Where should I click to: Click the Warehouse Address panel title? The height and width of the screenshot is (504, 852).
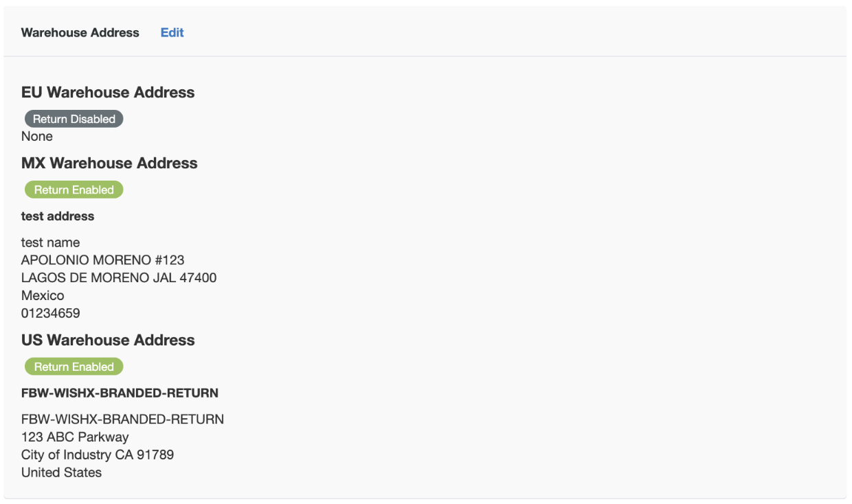point(80,33)
